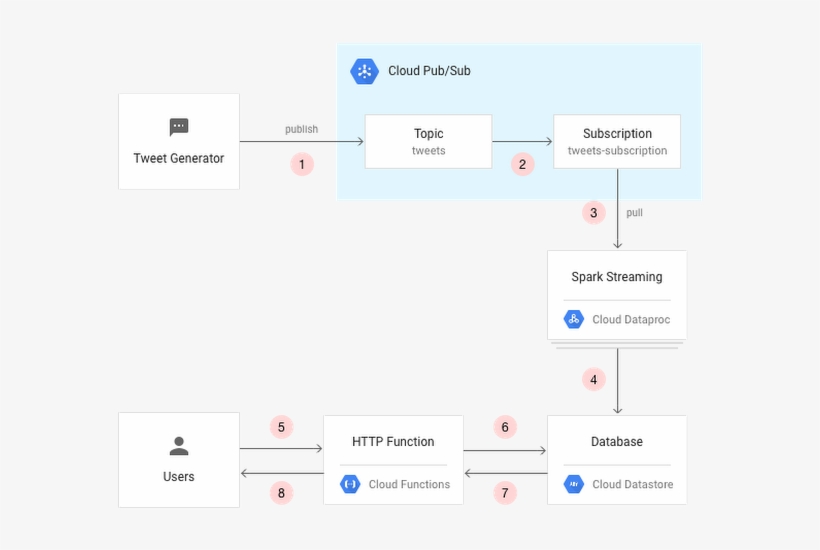The image size is (820, 550).
Task: Click the Cloud Dataproc text
Action: coord(631,319)
